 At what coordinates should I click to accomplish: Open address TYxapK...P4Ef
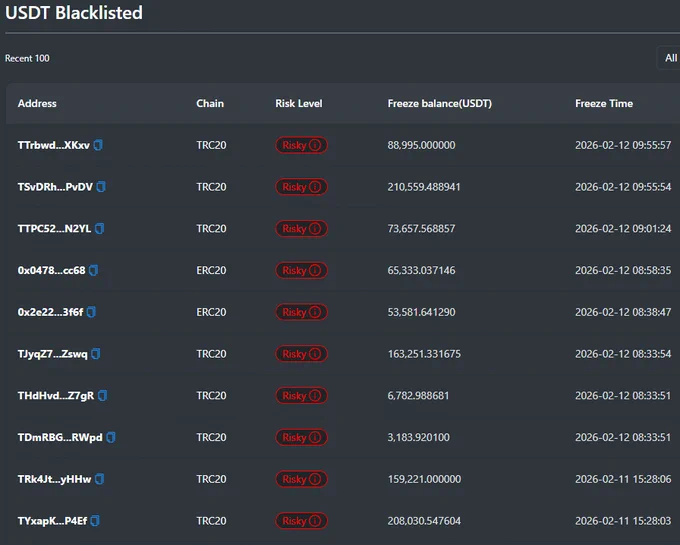click(x=52, y=521)
